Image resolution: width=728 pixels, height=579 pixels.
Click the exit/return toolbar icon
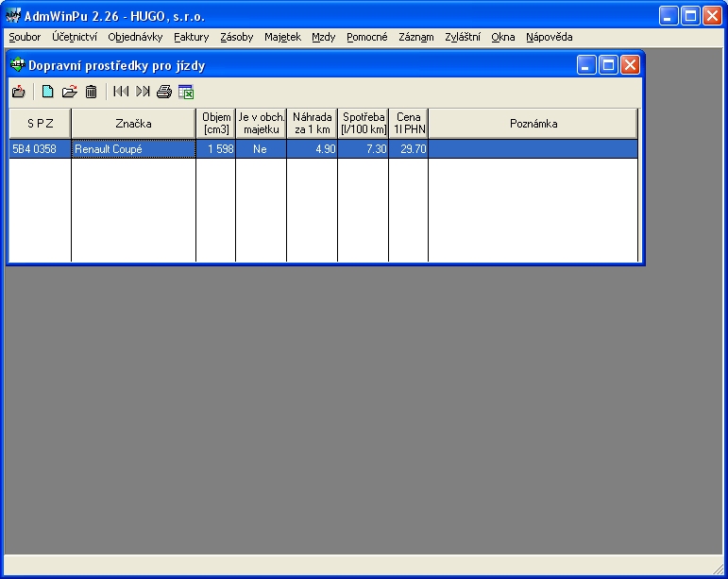tap(19, 92)
